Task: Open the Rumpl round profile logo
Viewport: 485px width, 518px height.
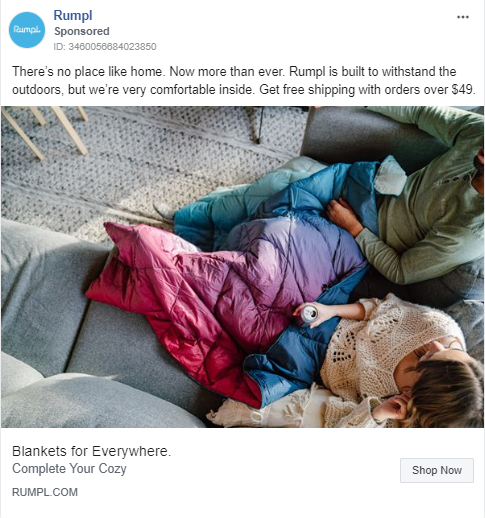Action: 27,30
